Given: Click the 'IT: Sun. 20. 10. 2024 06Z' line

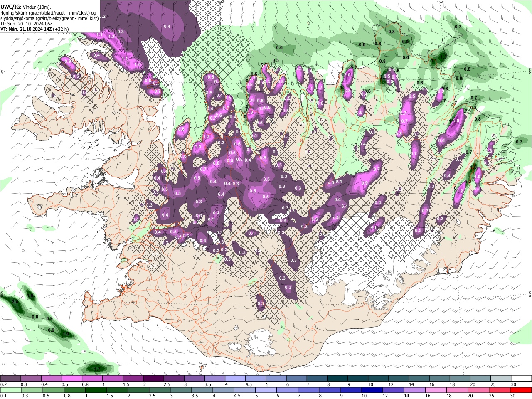Looking at the screenshot, I should [x=26, y=24].
